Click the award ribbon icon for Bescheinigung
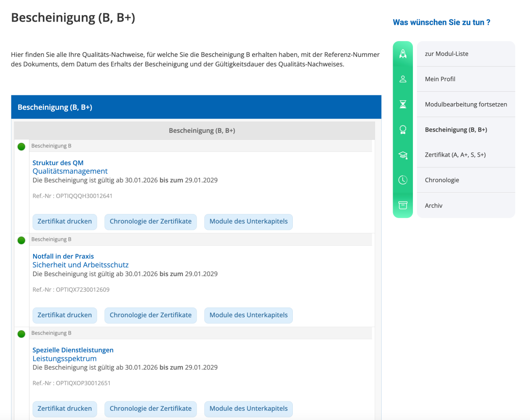This screenshot has width=530, height=420. click(402, 130)
